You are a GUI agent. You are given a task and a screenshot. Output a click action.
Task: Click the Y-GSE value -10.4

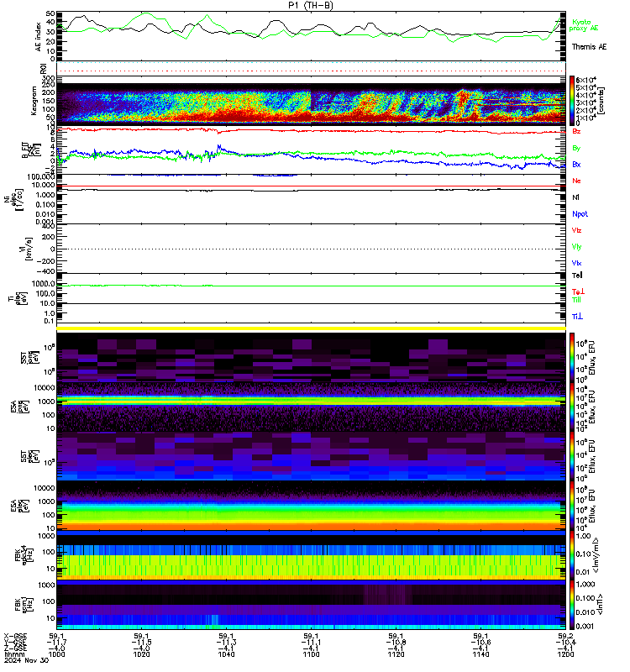pos(565,643)
